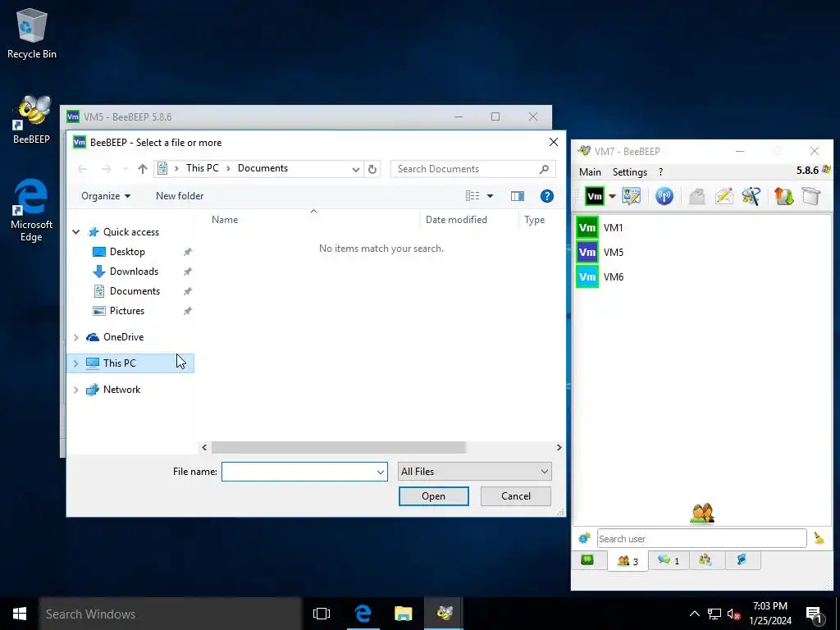Open the Windows Start menu
Screen dimensions: 840x630
(20, 614)
